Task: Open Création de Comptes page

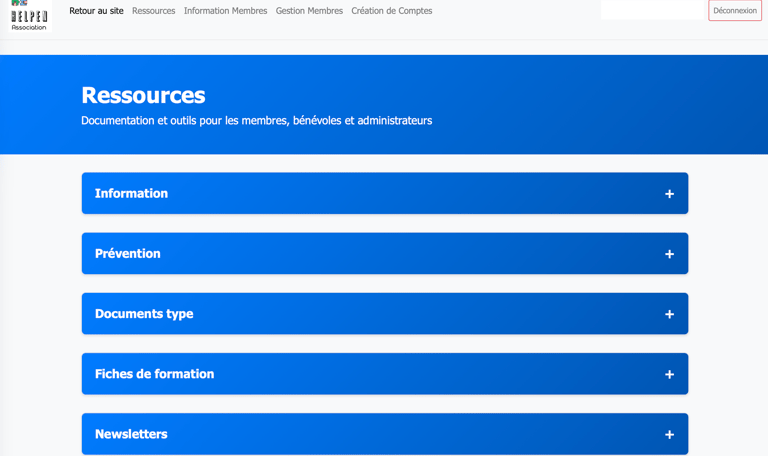Action: tap(391, 11)
